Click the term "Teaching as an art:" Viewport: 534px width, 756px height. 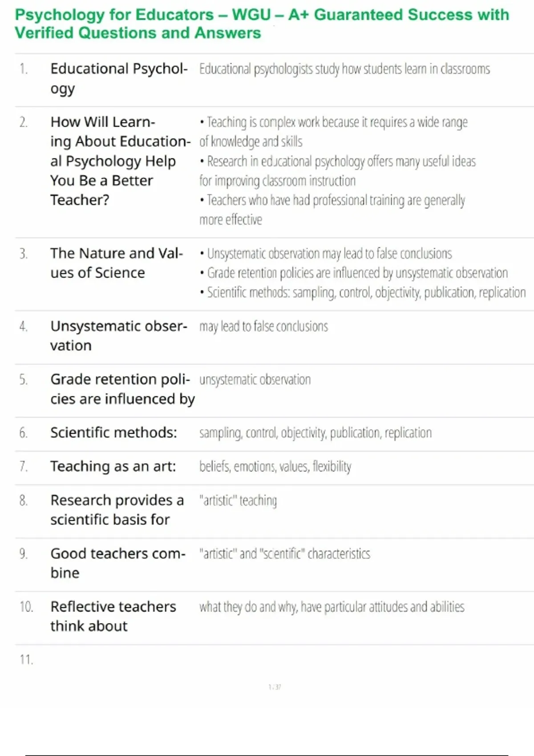point(113,466)
